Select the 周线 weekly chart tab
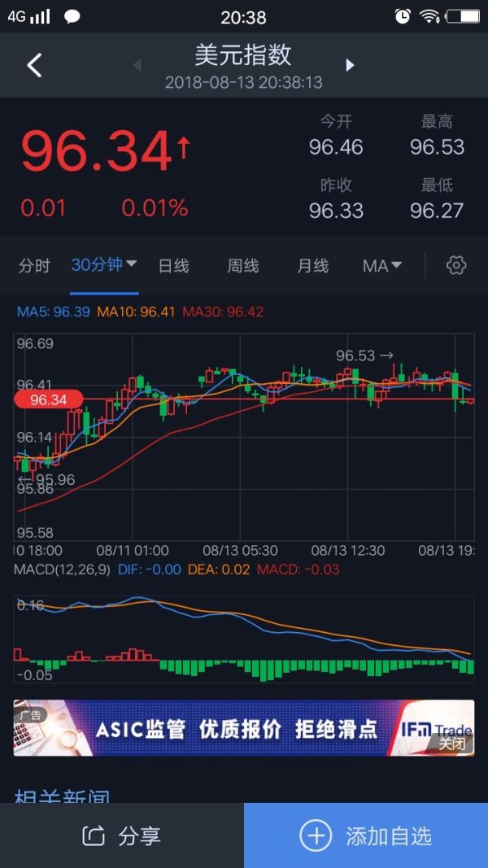 coord(242,265)
